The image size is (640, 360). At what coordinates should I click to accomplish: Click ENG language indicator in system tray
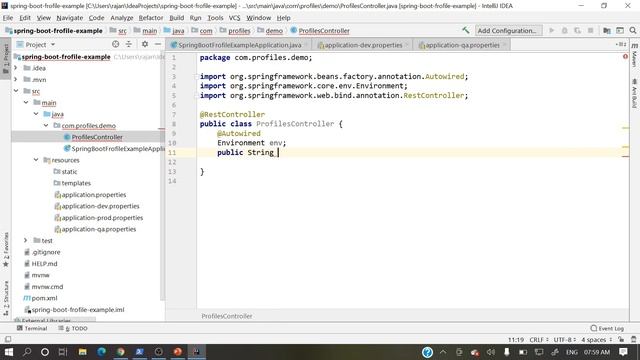point(571,352)
